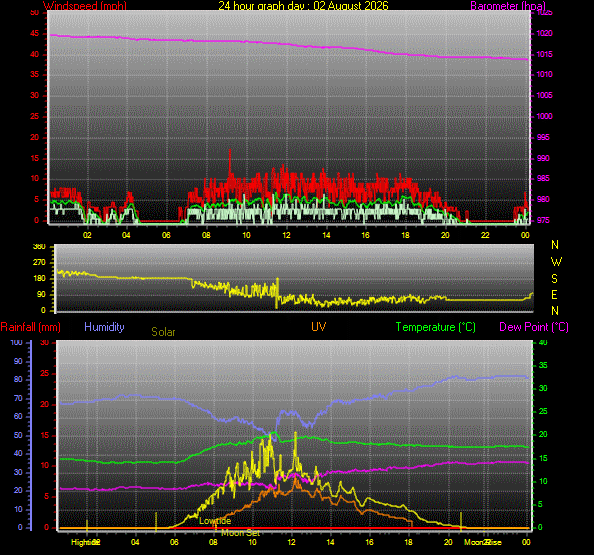This screenshot has width=594, height=555.
Task: Click the 'Moon Set' marker label
Action: (x=241, y=533)
